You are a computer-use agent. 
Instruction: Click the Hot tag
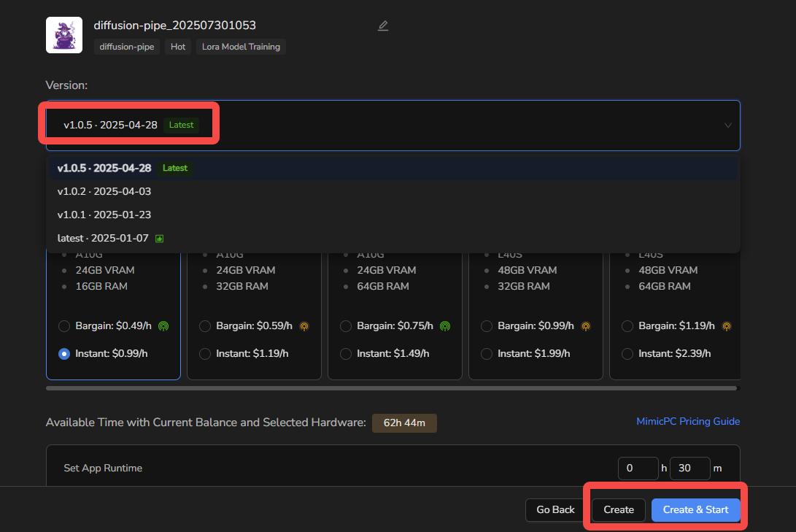pos(178,47)
